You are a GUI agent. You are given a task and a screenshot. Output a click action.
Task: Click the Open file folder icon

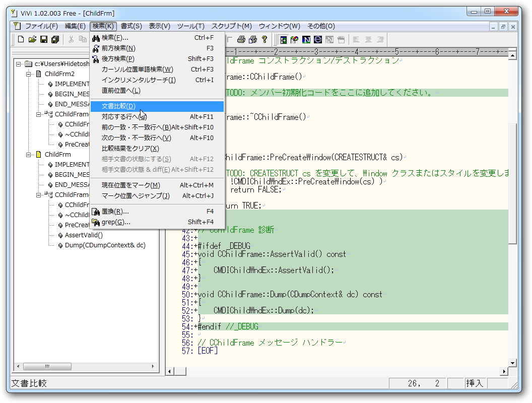pyautogui.click(x=32, y=39)
